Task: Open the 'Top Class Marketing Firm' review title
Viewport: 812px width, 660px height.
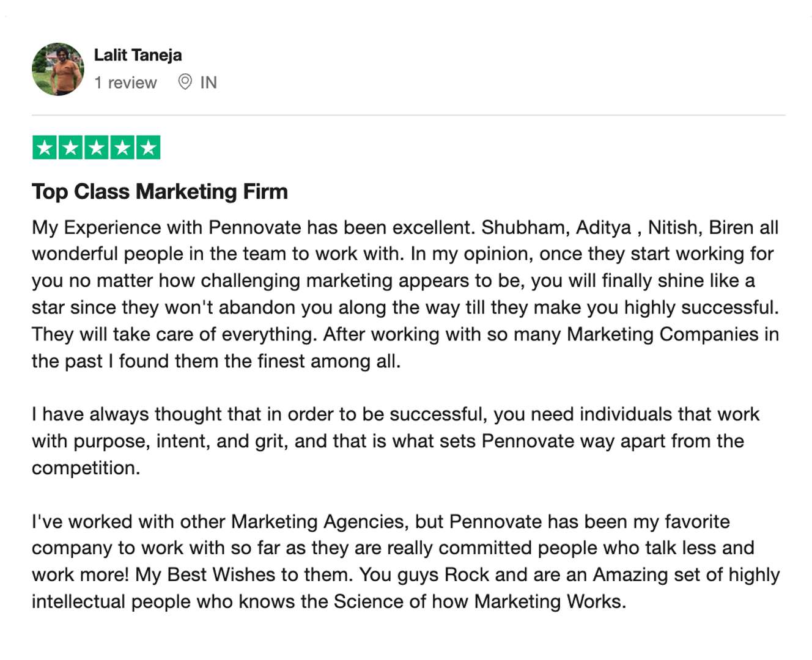Action: tap(160, 191)
